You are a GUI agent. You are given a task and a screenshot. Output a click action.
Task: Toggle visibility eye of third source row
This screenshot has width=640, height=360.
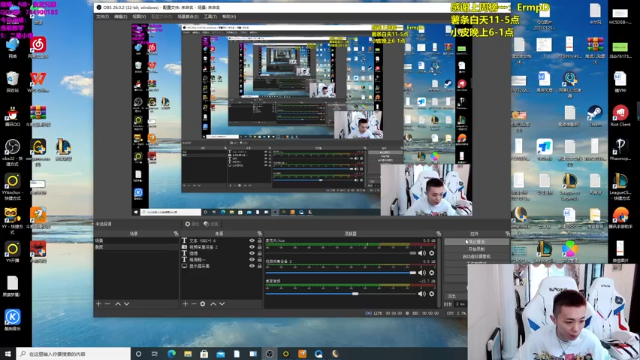[252, 253]
